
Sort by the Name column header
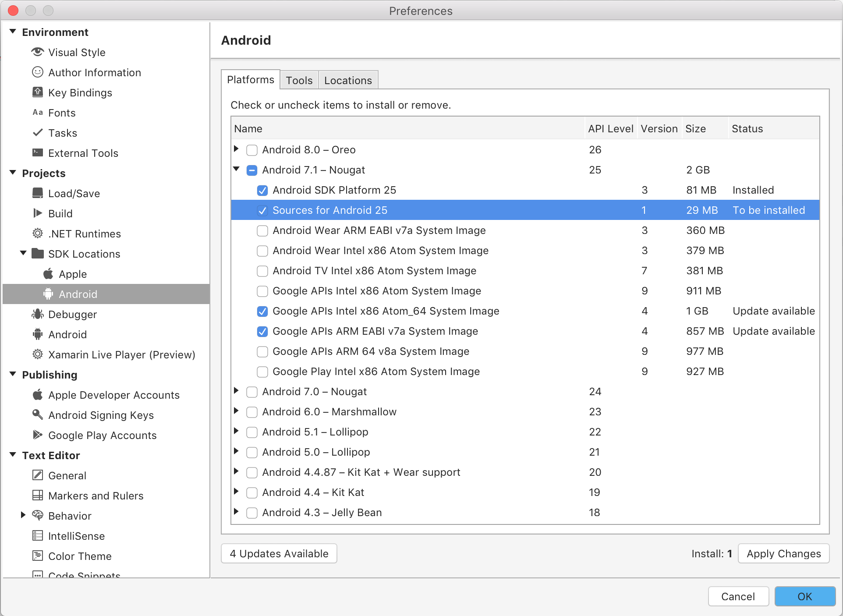pos(408,129)
